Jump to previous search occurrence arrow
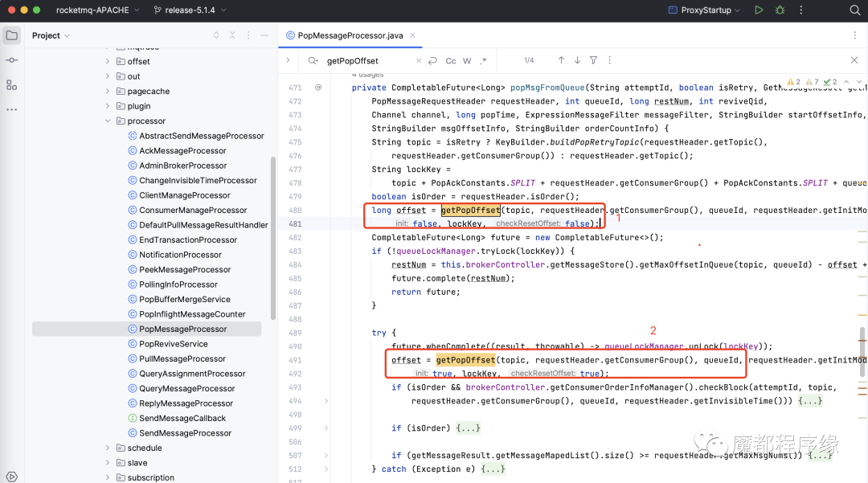868x483 pixels. tap(561, 60)
